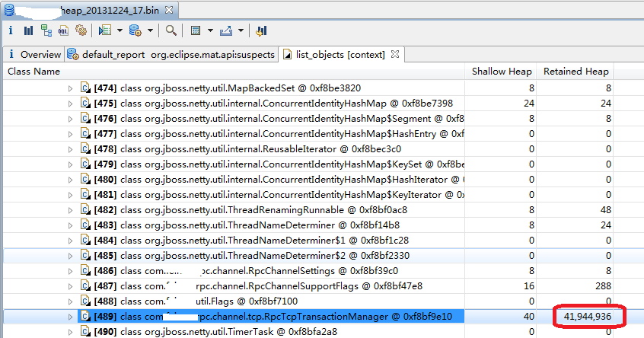The image size is (644, 338).
Task: Click retained heap value 48
Action: pos(605,210)
